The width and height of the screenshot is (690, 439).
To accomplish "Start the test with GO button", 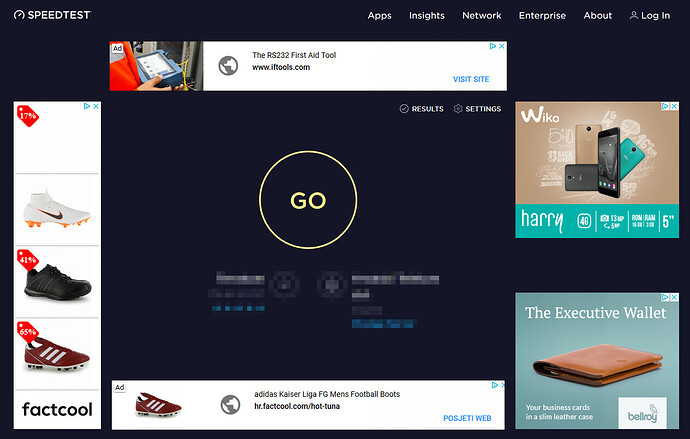I will click(x=308, y=200).
